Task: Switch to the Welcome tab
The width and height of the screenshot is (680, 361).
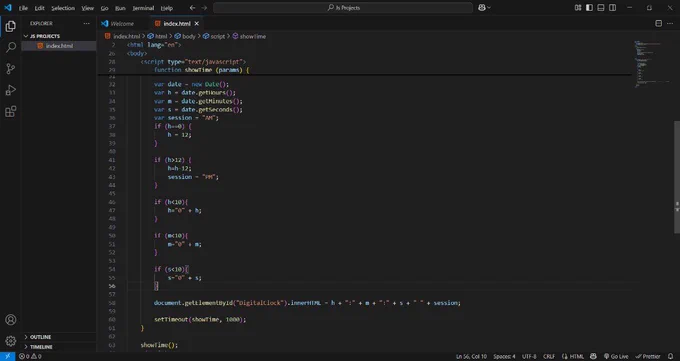Action: [123, 23]
